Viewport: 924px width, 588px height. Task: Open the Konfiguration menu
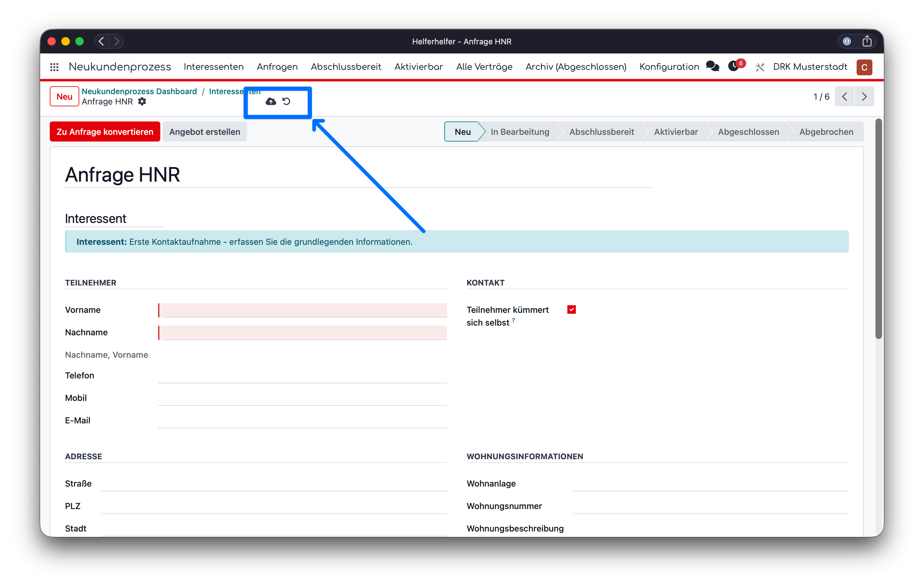(669, 67)
